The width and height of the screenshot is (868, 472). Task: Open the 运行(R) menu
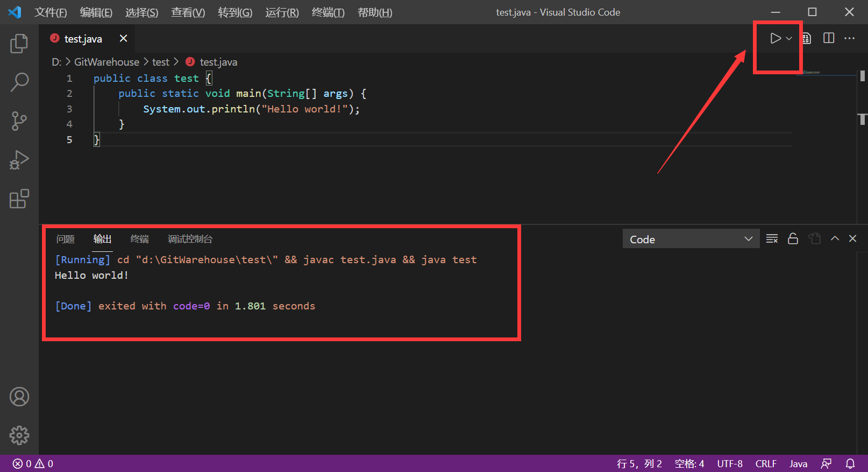(x=282, y=12)
